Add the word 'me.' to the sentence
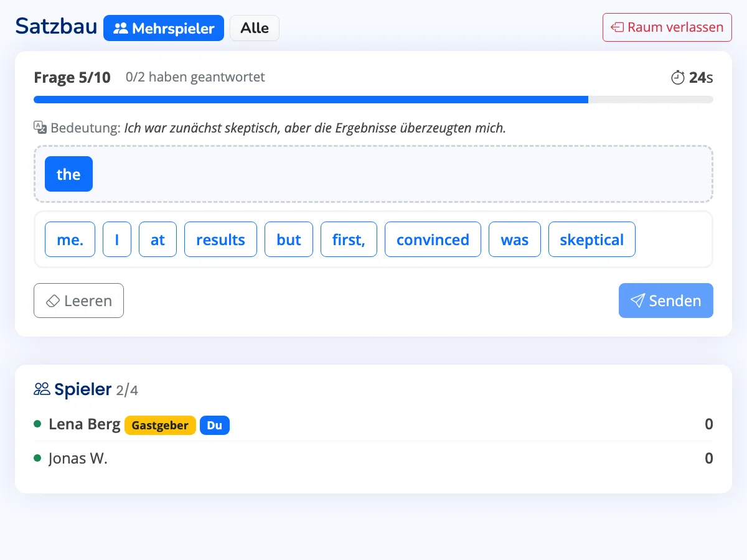 tap(70, 240)
